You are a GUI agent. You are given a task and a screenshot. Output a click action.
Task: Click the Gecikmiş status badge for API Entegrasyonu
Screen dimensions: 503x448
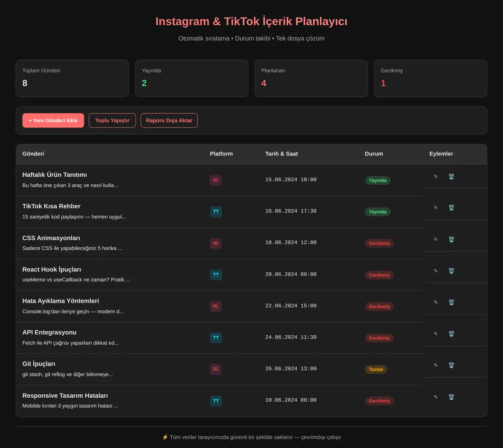coord(379,338)
